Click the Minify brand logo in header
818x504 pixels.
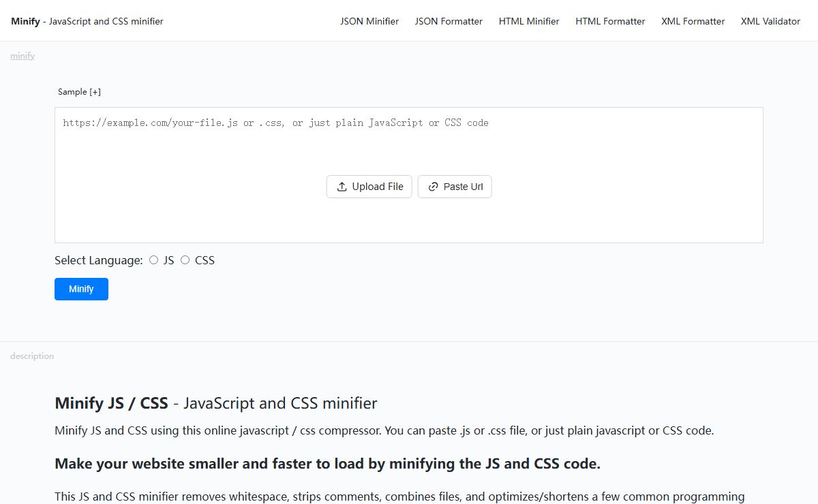25,21
